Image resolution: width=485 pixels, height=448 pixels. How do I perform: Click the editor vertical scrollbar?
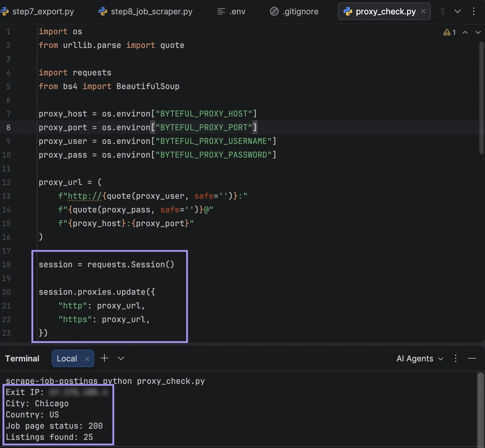[481, 98]
